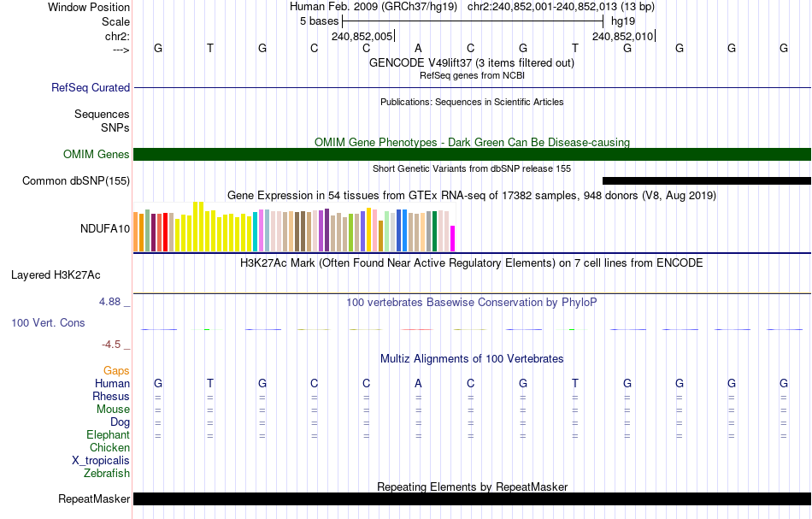Click the SNPs label under Sequences

pos(115,127)
